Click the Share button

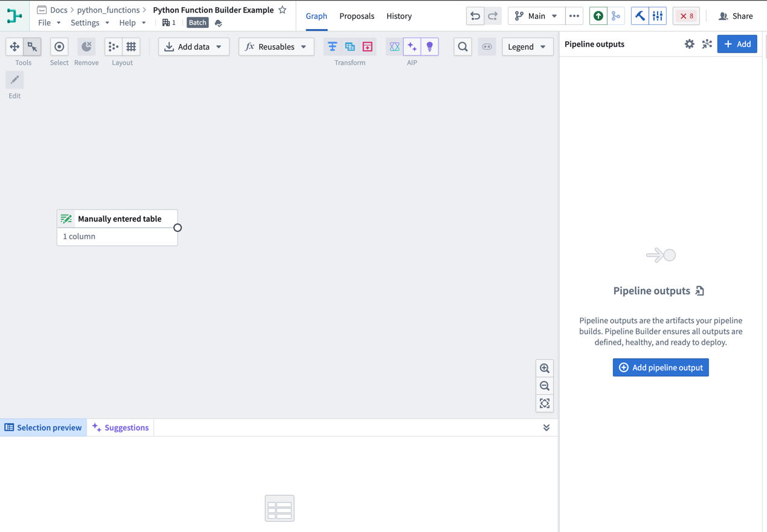736,16
